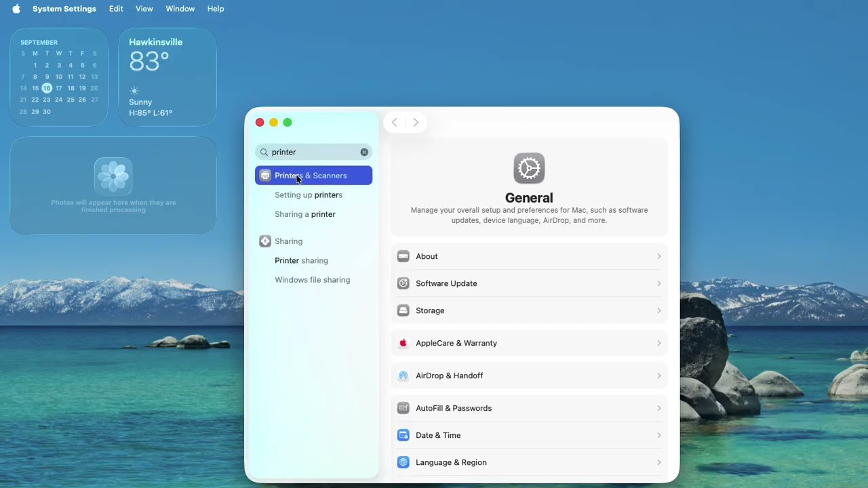Click Hawkinsville in Weather widget
868x488 pixels.
pyautogui.click(x=156, y=42)
